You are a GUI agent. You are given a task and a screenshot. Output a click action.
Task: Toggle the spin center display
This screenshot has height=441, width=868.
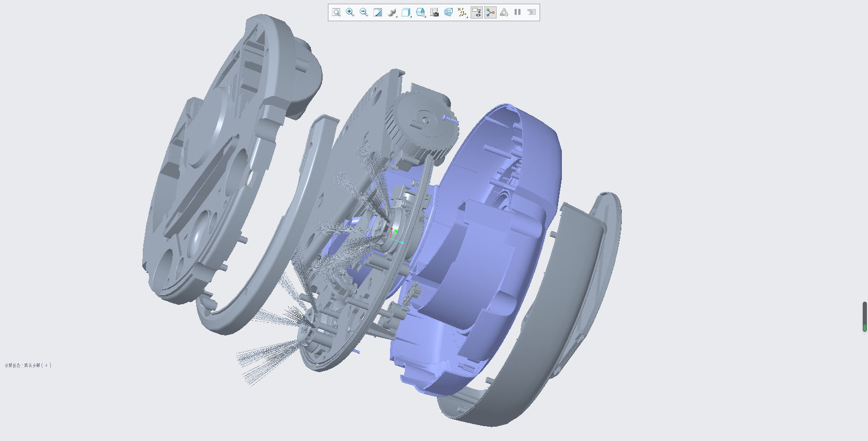pos(490,12)
